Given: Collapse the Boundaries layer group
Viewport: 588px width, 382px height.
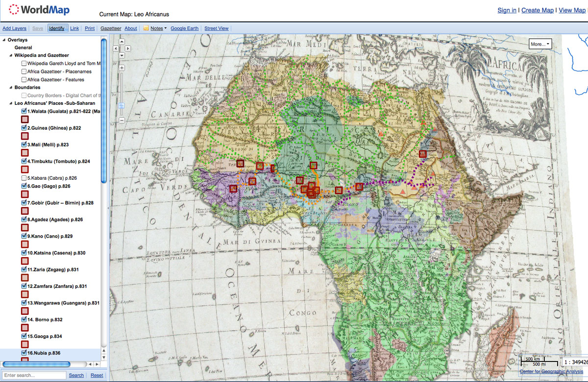Looking at the screenshot, I should pos(10,88).
